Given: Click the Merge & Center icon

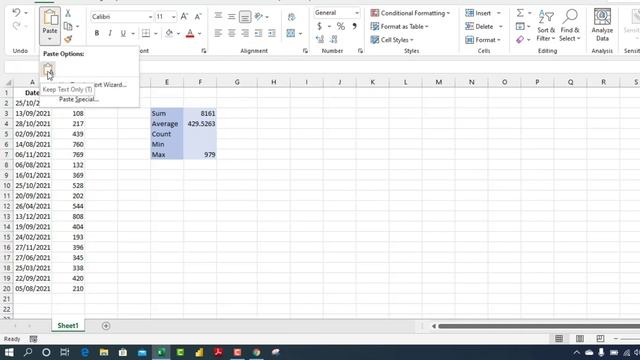Looking at the screenshot, I should pos(291,33).
